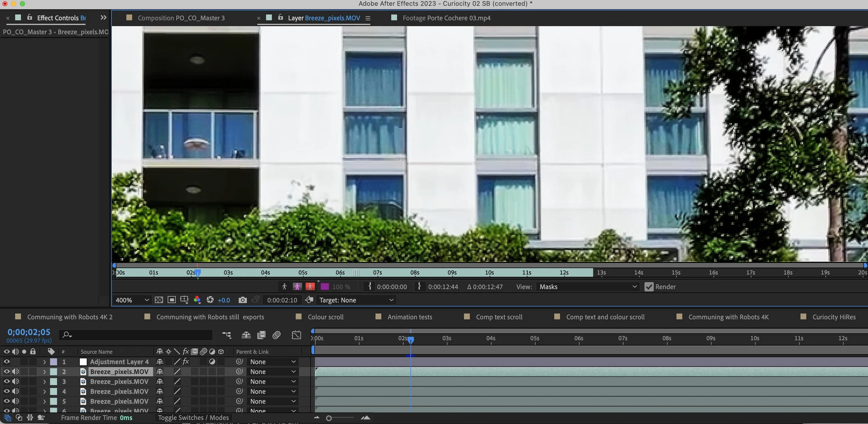Click the Take Snapshot camera icon
868x424 pixels.
[x=242, y=300]
